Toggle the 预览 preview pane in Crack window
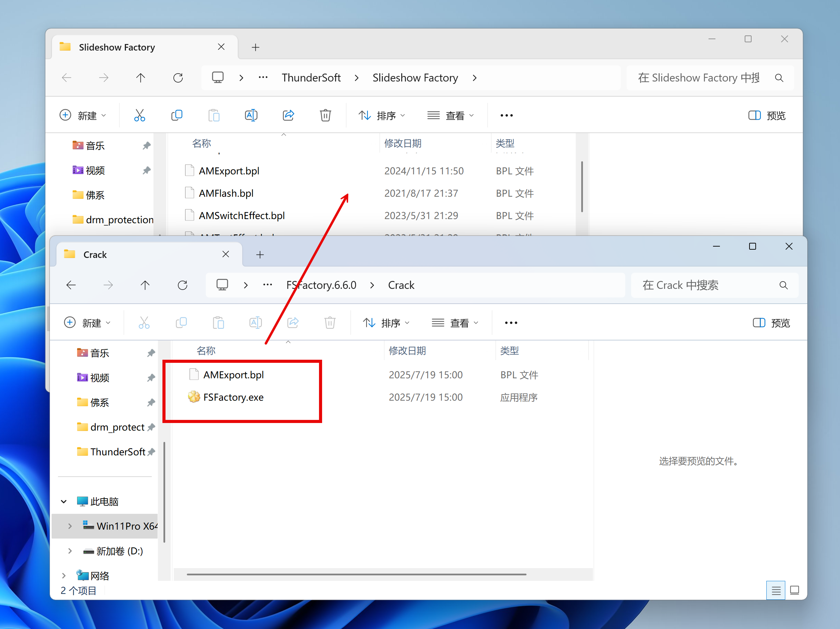This screenshot has width=840, height=629. click(771, 323)
